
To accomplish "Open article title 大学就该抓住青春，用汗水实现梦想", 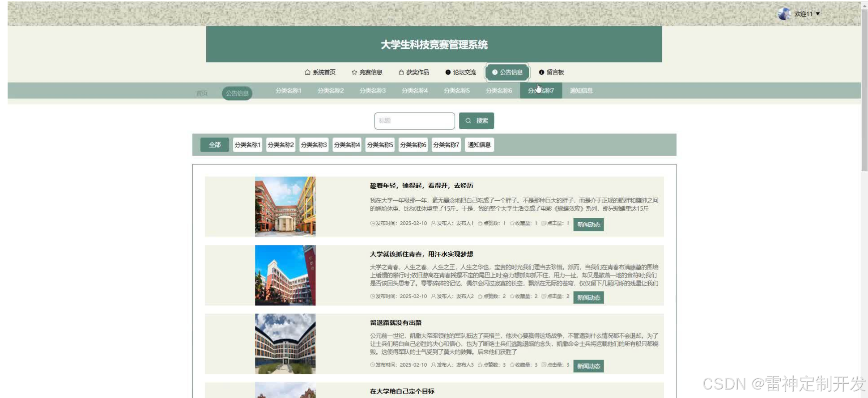I will click(x=421, y=254).
